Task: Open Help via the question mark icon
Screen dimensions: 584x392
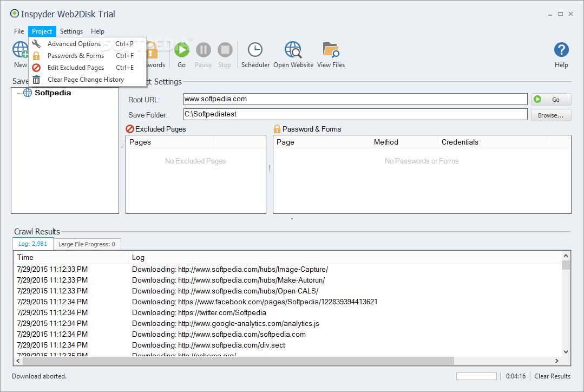Action: click(561, 50)
